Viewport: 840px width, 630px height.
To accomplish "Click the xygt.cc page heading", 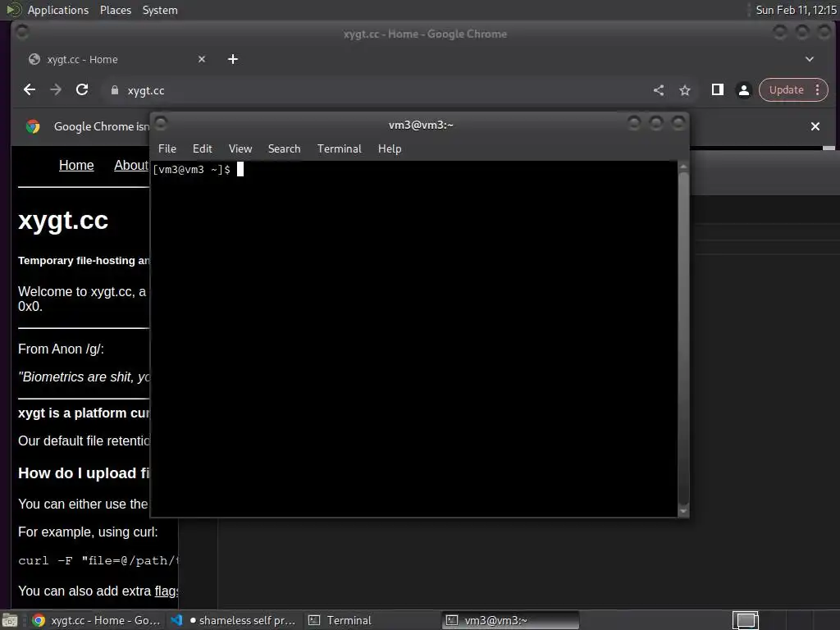I will tap(63, 221).
